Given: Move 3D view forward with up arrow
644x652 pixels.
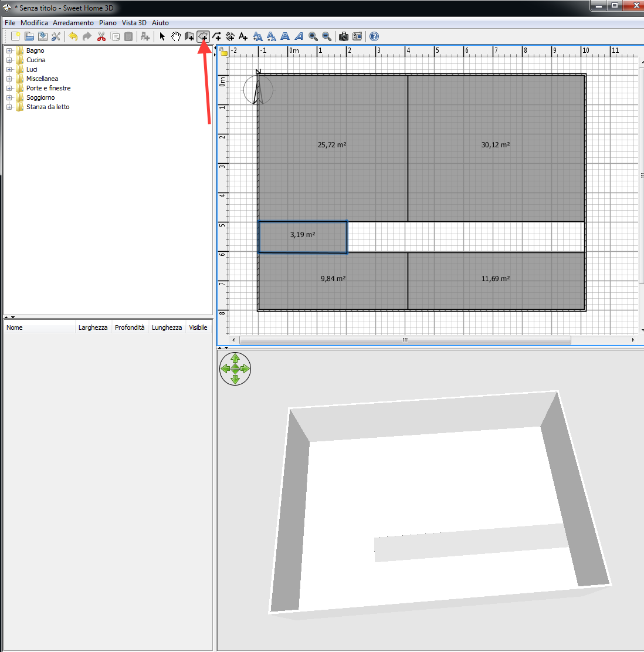Looking at the screenshot, I should point(235,358).
